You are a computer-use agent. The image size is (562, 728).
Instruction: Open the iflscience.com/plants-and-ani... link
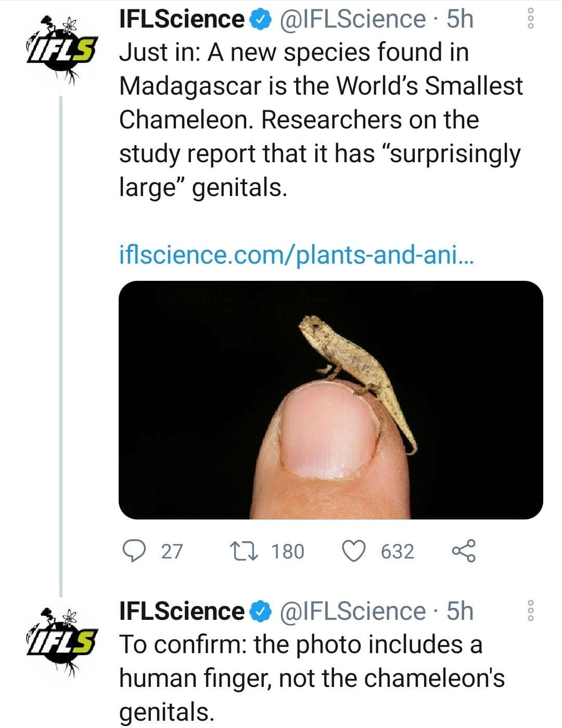coord(297,255)
